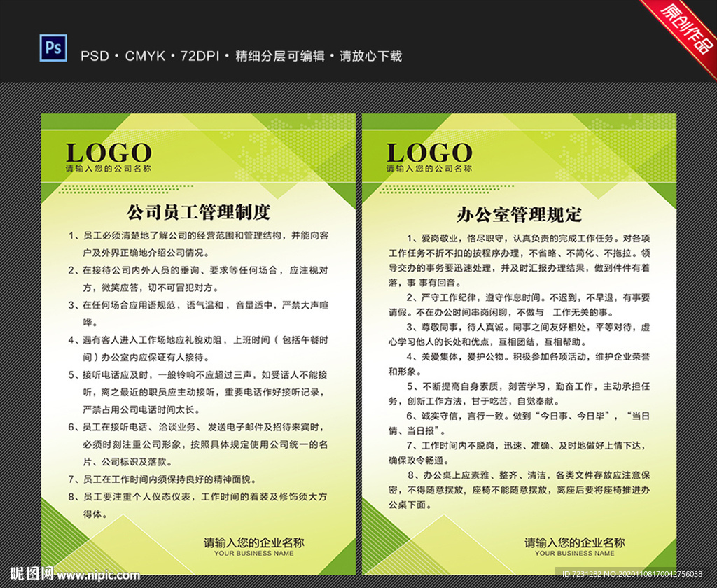
Task: Click the title 公司员工管理制度
Action: [x=198, y=211]
